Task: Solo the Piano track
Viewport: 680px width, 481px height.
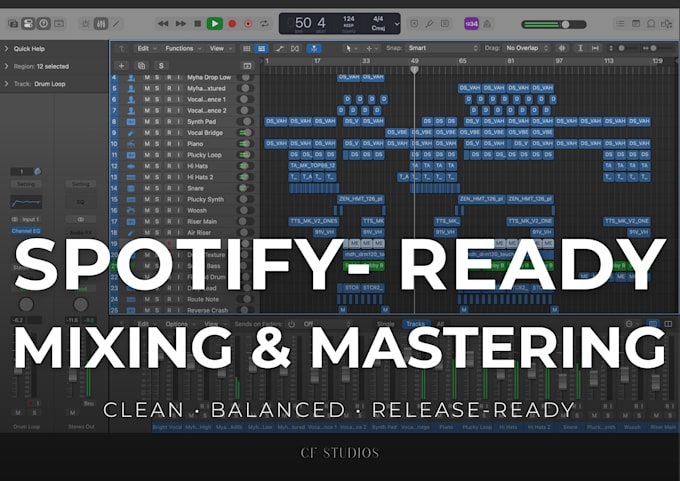Action: pos(157,144)
